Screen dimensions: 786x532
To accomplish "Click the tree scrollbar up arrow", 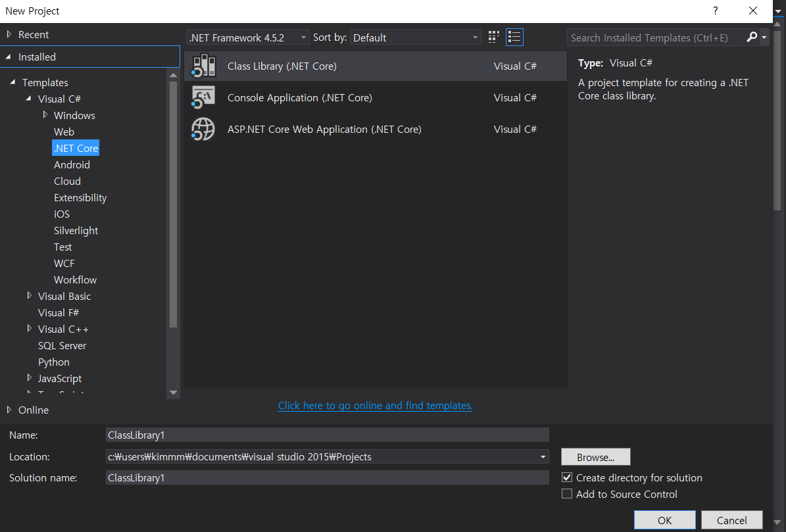I will 174,75.
